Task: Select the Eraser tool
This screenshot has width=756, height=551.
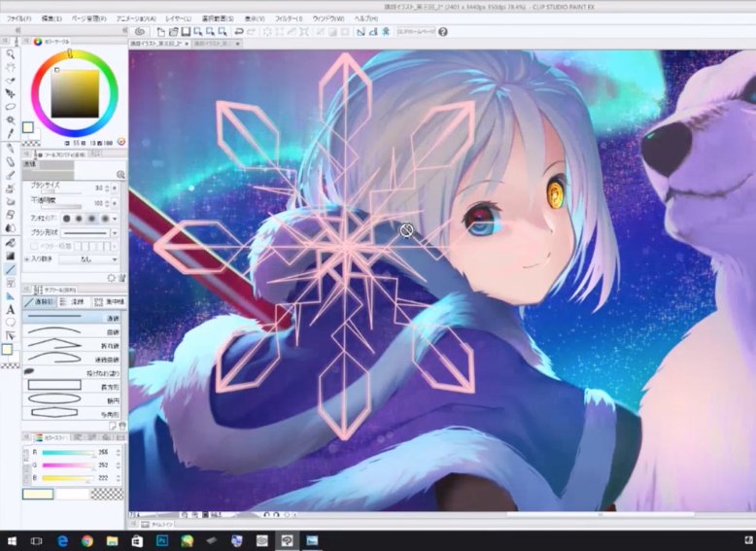Action: 10,215
